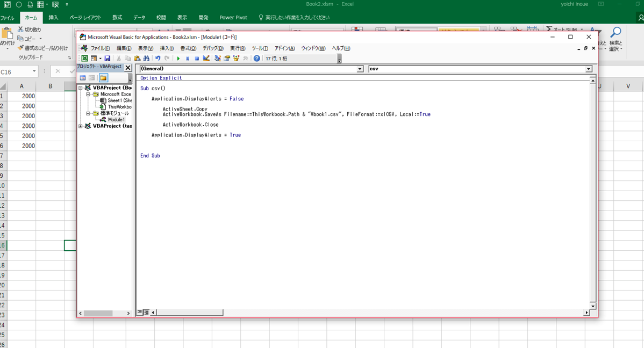Click 書式のコピー/貼り付け button
Screen dimensions: 644x348
(43, 48)
